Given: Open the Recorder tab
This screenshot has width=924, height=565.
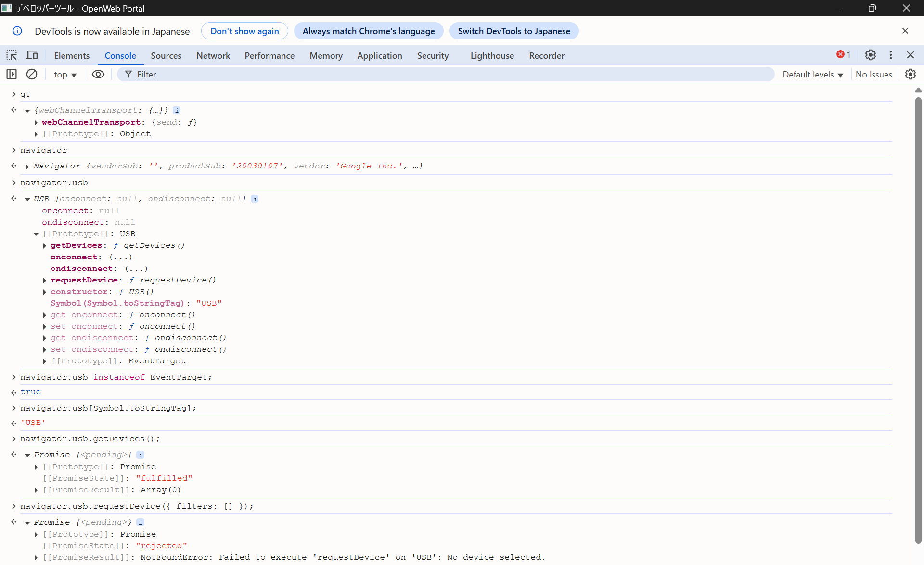Looking at the screenshot, I should click(547, 55).
